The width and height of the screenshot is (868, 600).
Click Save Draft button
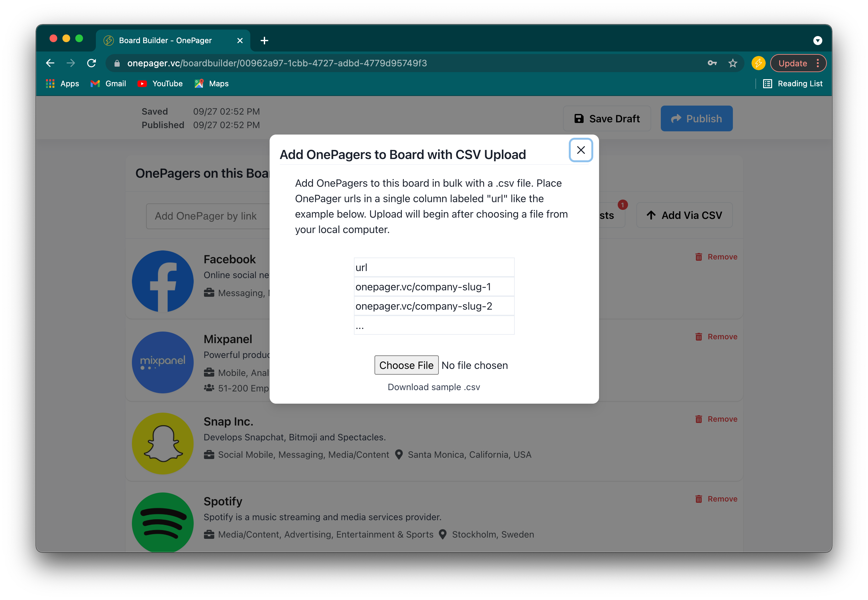[606, 119]
